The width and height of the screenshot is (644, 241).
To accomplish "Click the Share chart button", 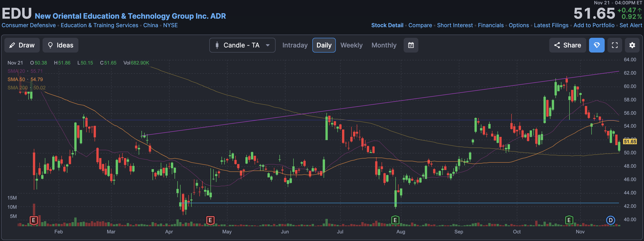I will pos(567,45).
